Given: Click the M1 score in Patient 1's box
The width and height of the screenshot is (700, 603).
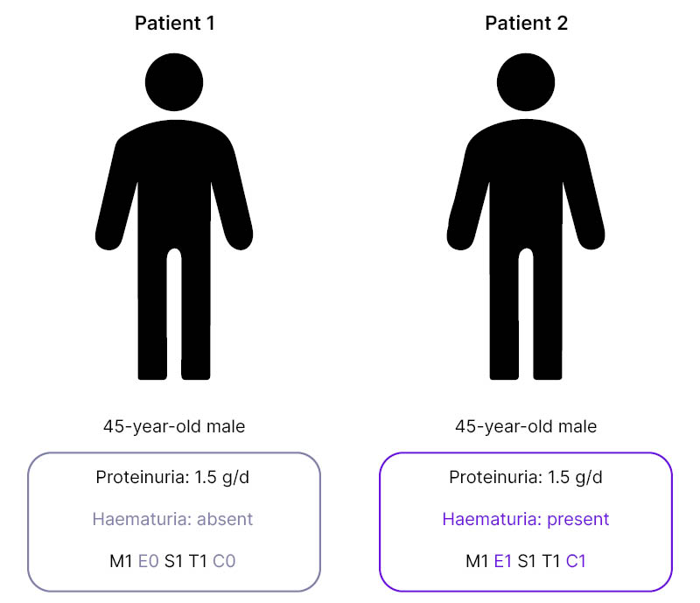Looking at the screenshot, I should pos(122,562).
